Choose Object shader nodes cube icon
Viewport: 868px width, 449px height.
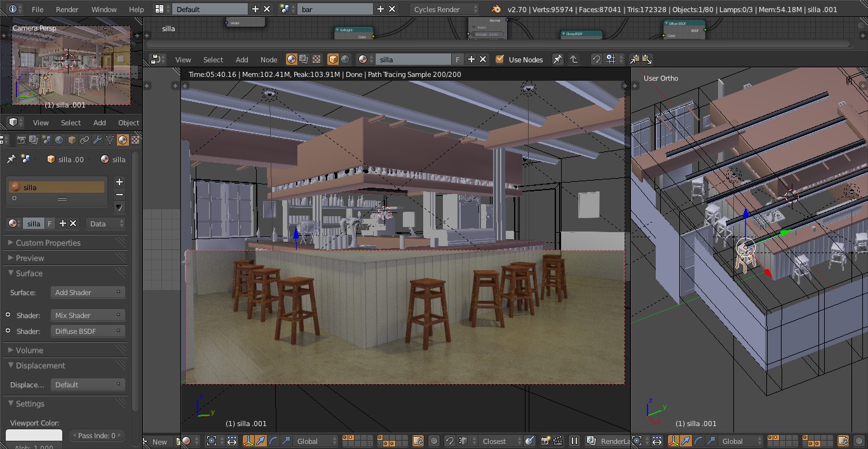tap(333, 59)
